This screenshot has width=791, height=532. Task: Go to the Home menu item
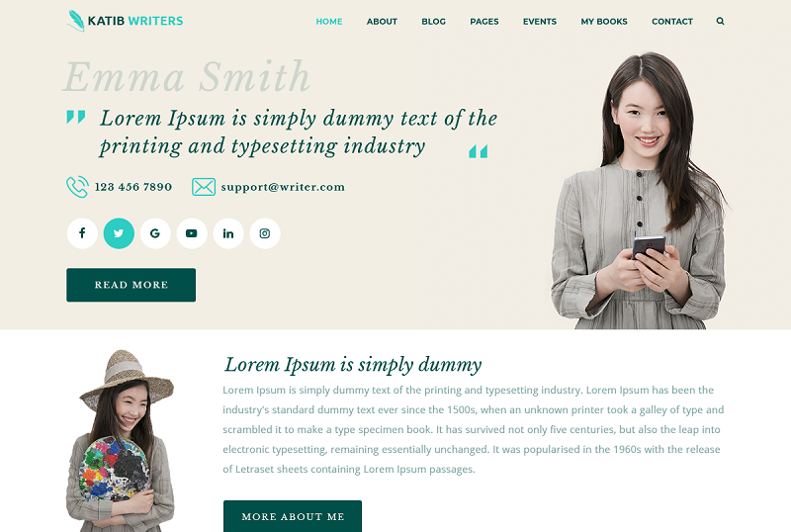coord(329,21)
